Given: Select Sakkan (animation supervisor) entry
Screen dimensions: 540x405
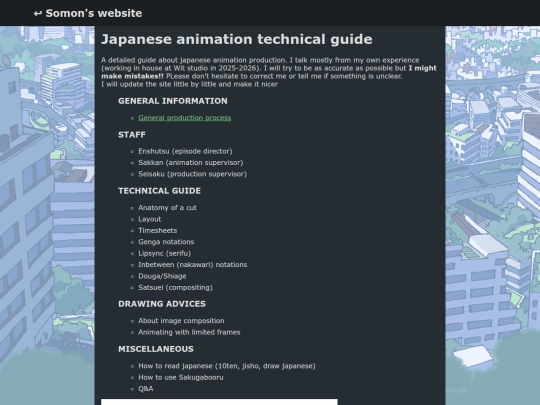Looking at the screenshot, I should coord(190,163).
